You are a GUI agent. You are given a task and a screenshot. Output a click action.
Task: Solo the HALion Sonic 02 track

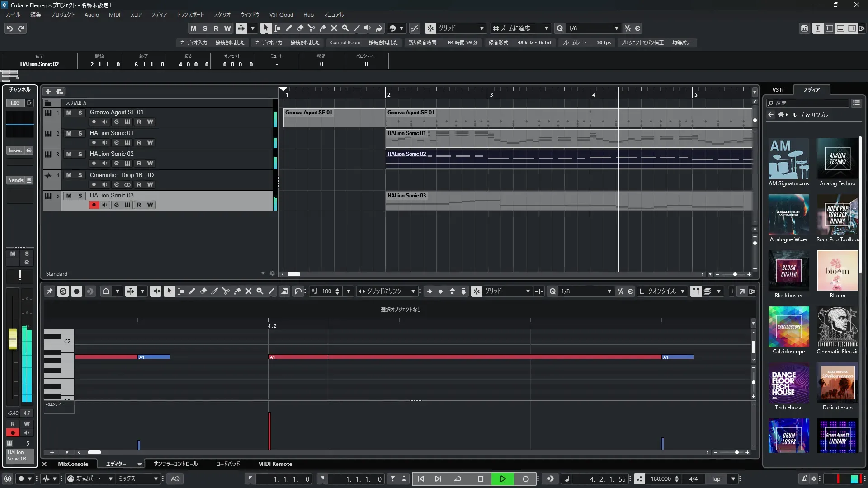[x=80, y=154]
